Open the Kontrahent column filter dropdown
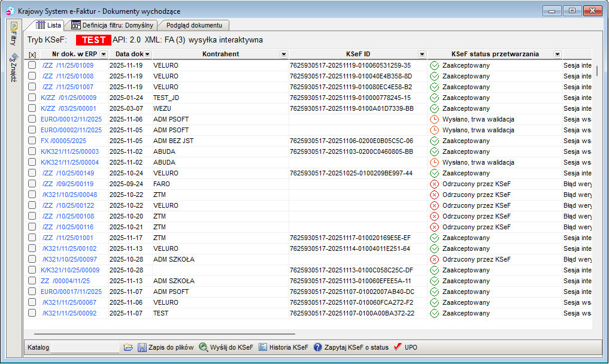The height and width of the screenshot is (364, 609). [284, 54]
